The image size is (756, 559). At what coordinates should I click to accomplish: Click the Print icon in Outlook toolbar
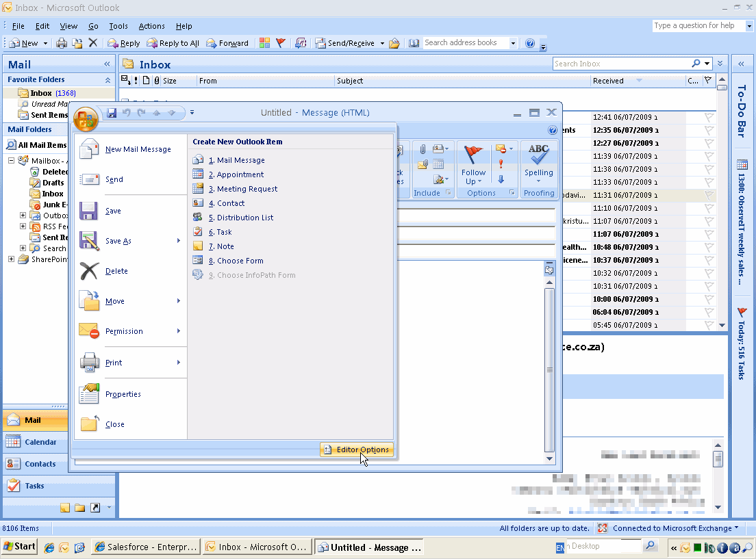pos(62,43)
